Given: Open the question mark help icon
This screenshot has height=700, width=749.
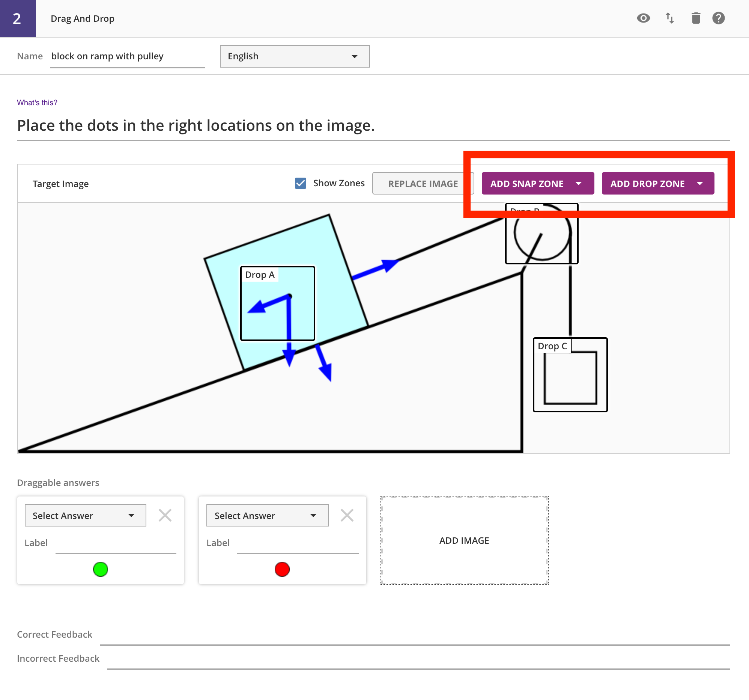Looking at the screenshot, I should click(x=718, y=18).
